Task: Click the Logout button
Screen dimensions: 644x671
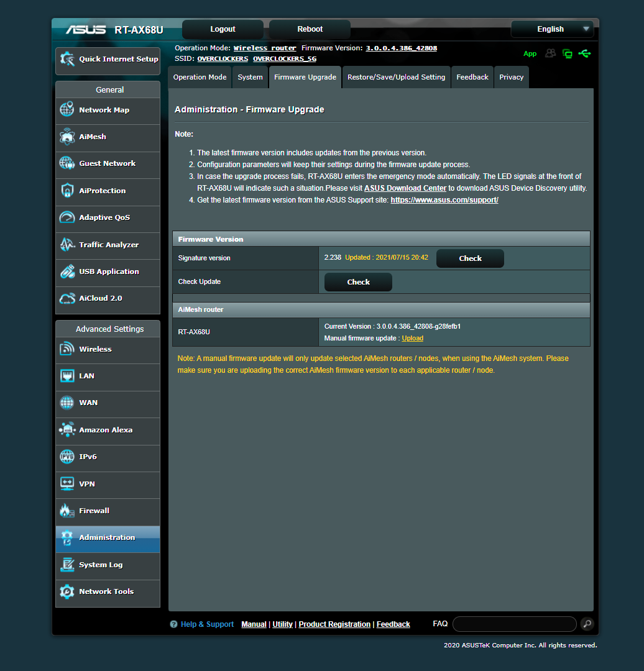Action: click(223, 29)
